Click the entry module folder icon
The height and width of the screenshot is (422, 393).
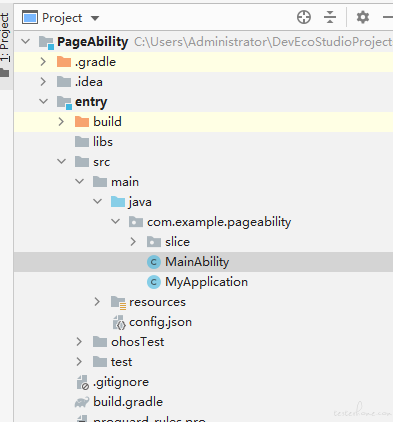64,102
